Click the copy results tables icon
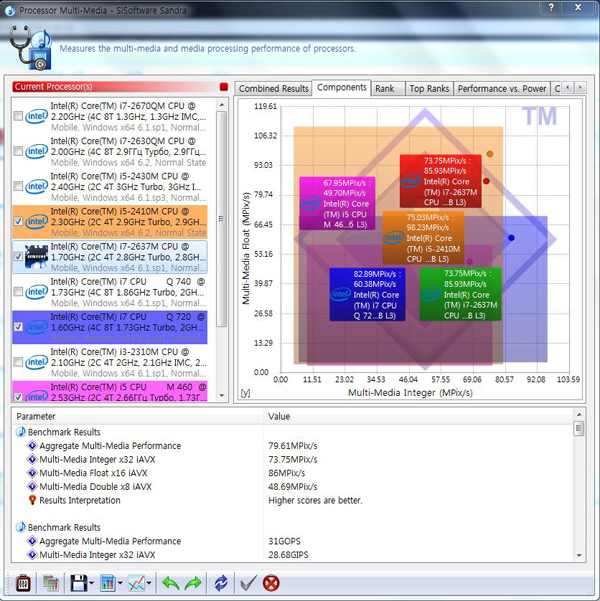 [x=51, y=583]
